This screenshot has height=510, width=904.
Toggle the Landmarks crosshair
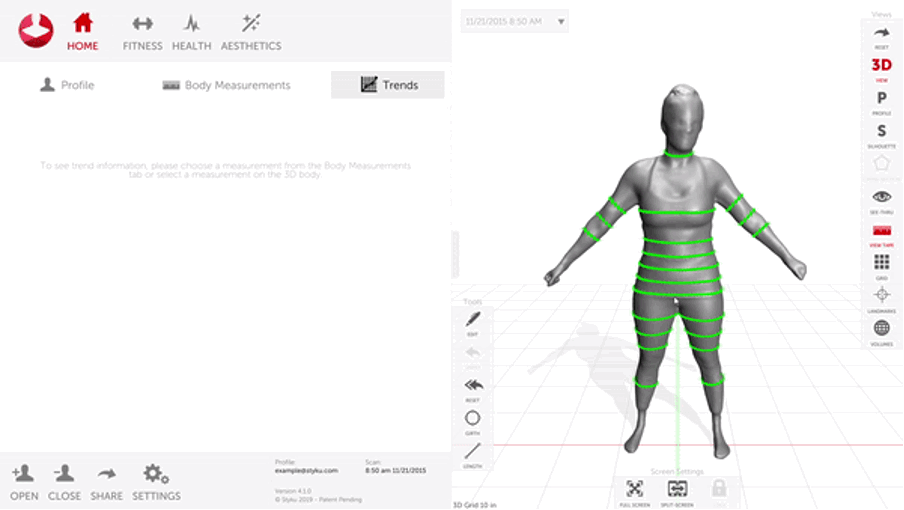882,300
